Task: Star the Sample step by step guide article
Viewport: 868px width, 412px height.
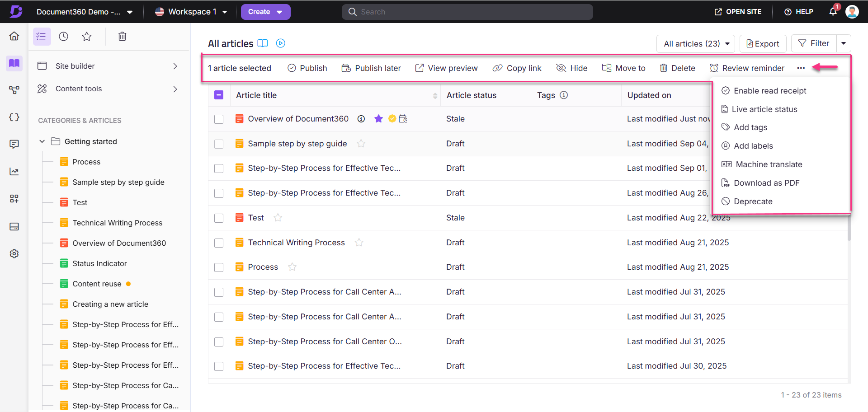Action: (x=361, y=144)
